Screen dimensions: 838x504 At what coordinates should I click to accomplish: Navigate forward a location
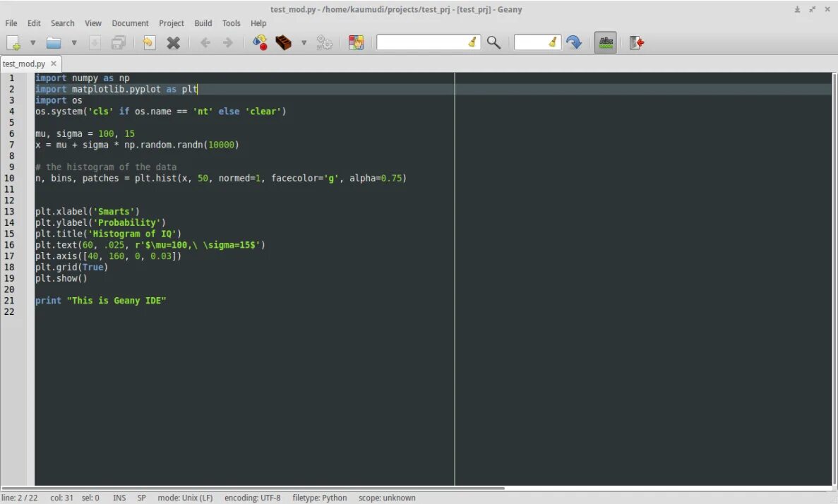[227, 43]
